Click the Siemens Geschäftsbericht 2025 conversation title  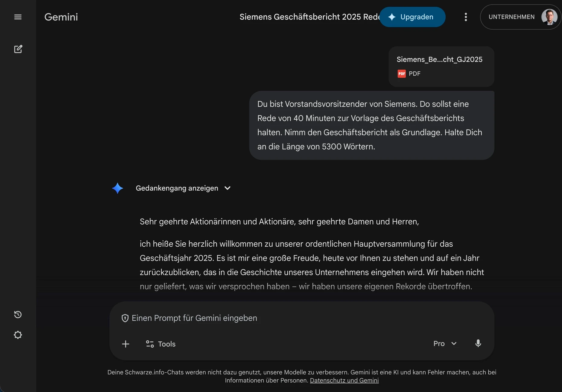(x=309, y=17)
